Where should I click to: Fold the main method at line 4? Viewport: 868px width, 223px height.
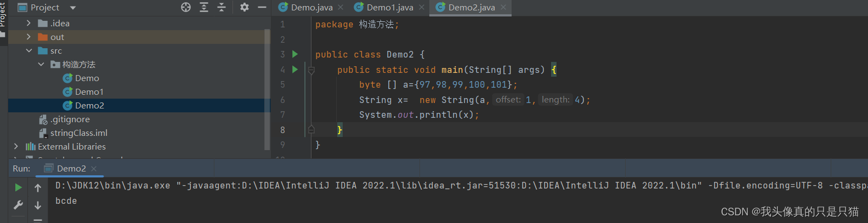click(x=311, y=70)
